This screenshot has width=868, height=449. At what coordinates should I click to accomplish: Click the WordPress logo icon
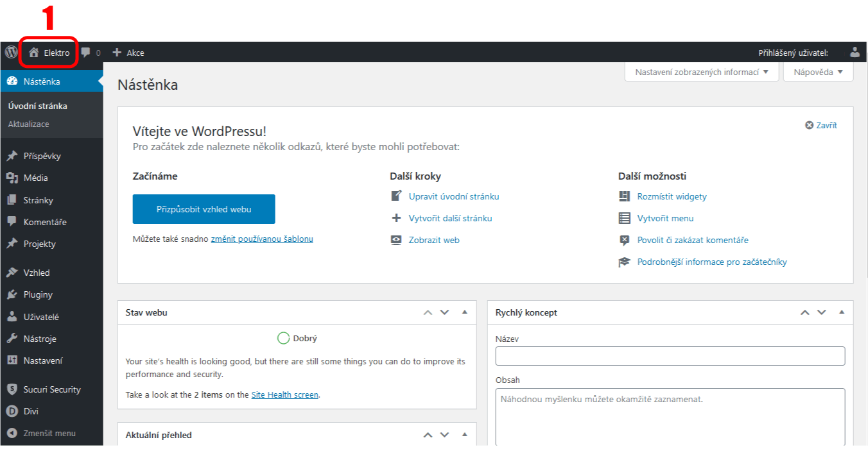pos(11,53)
